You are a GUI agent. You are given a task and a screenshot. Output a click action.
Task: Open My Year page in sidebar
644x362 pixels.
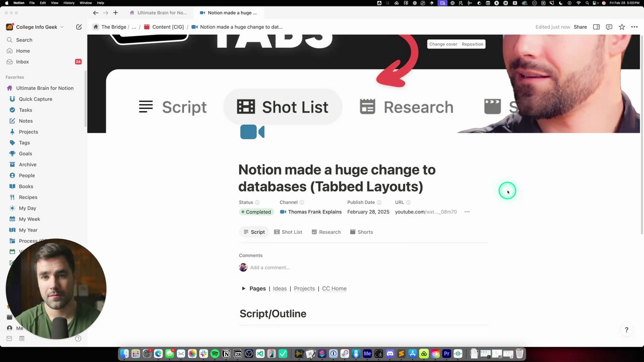[28, 230]
